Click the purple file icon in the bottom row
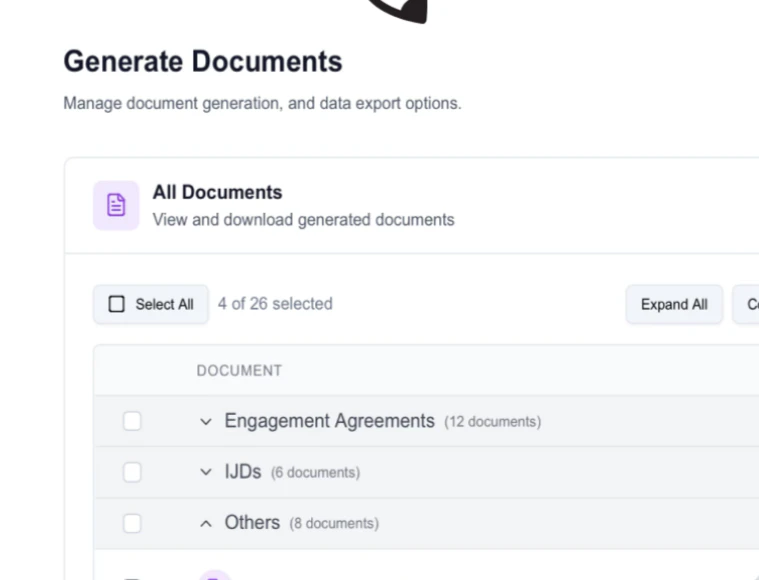 tap(214, 575)
